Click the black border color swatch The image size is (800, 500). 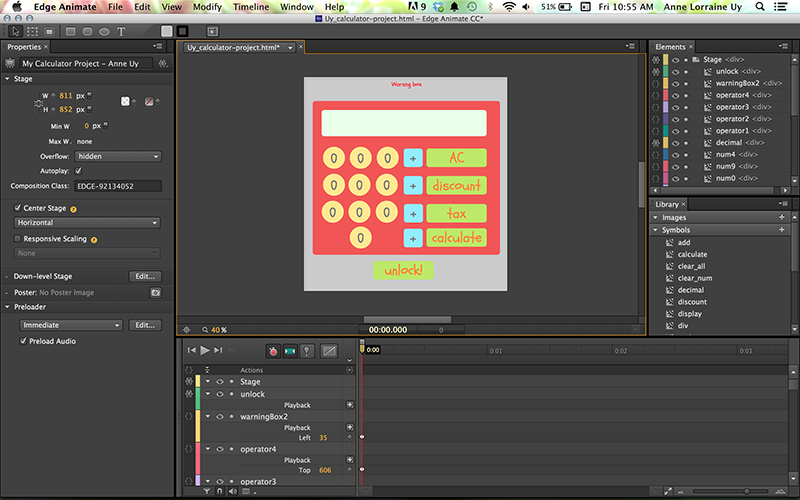(182, 32)
